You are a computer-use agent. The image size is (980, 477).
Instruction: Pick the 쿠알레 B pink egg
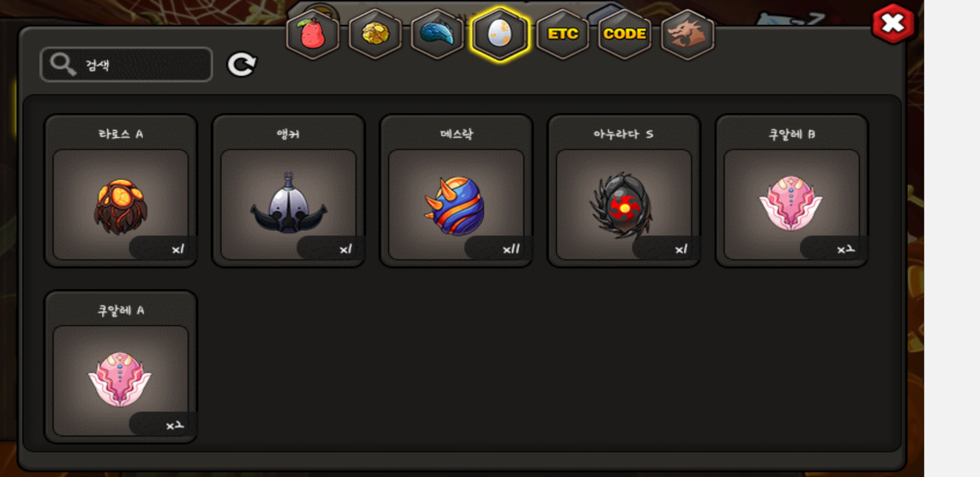(792, 191)
